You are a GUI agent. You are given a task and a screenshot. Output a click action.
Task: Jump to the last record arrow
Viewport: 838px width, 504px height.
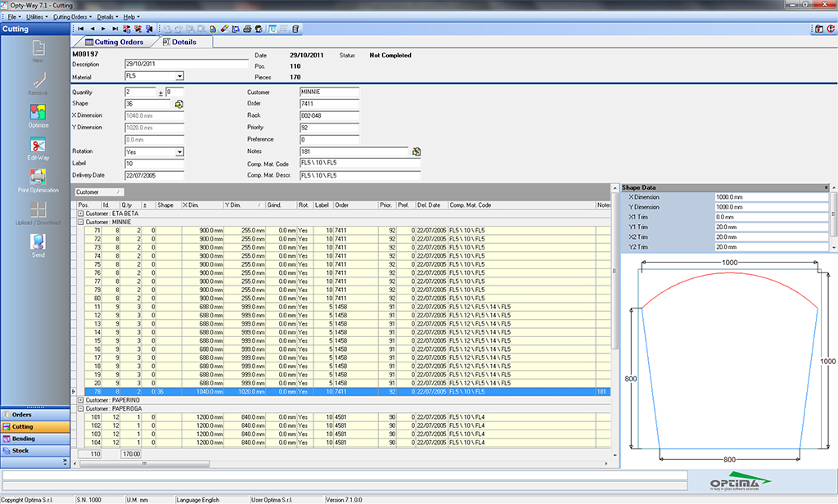coord(115,29)
